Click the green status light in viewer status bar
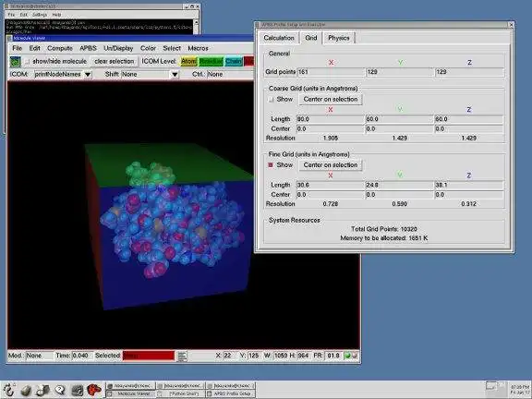The width and height of the screenshot is (532, 399). tap(347, 356)
